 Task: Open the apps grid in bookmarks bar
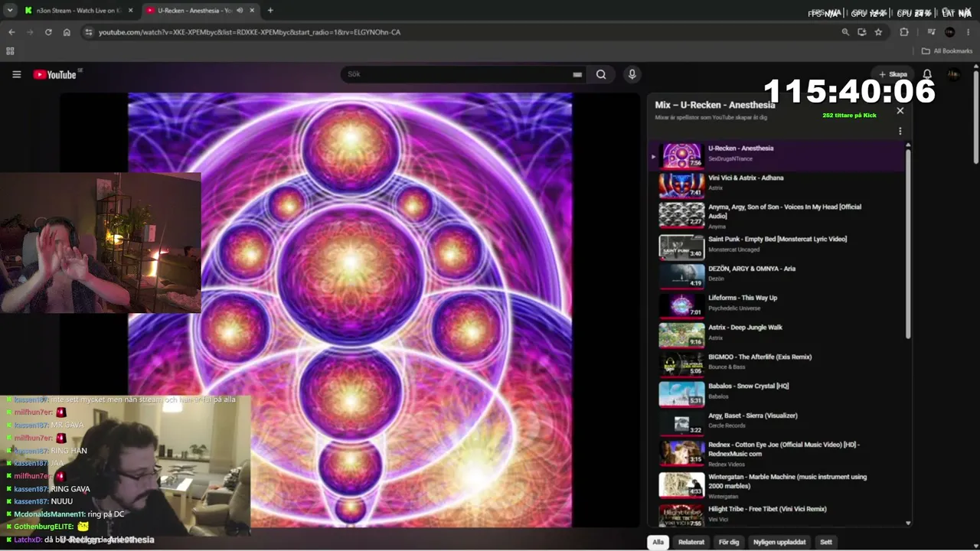tap(10, 51)
